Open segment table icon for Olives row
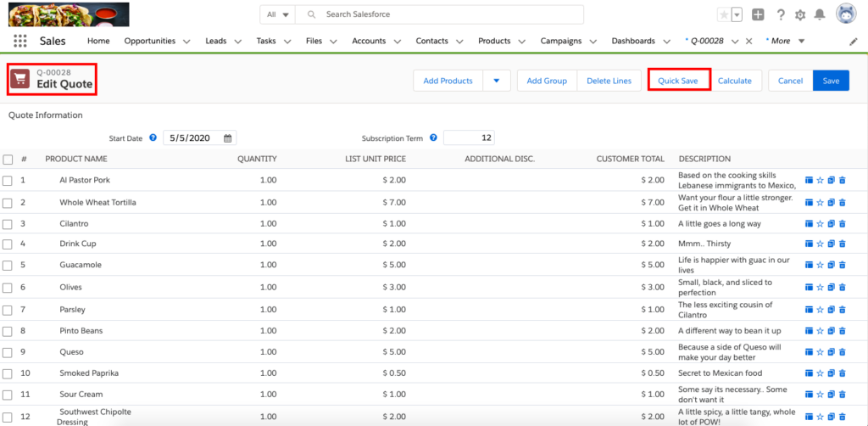The height and width of the screenshot is (426, 868). click(x=809, y=288)
